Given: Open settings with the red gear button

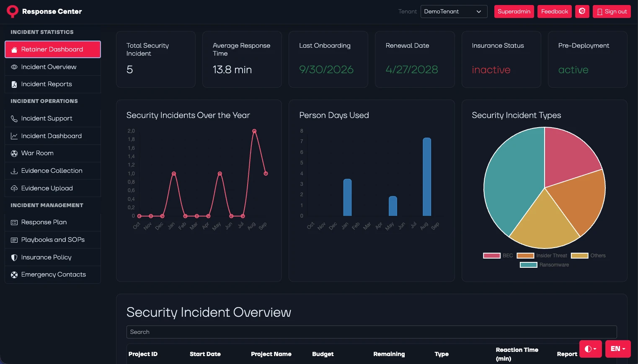Looking at the screenshot, I should click(582, 11).
